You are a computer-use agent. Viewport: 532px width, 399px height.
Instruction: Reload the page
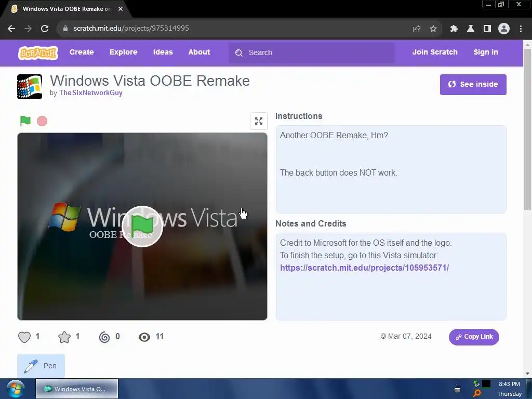[x=45, y=29]
